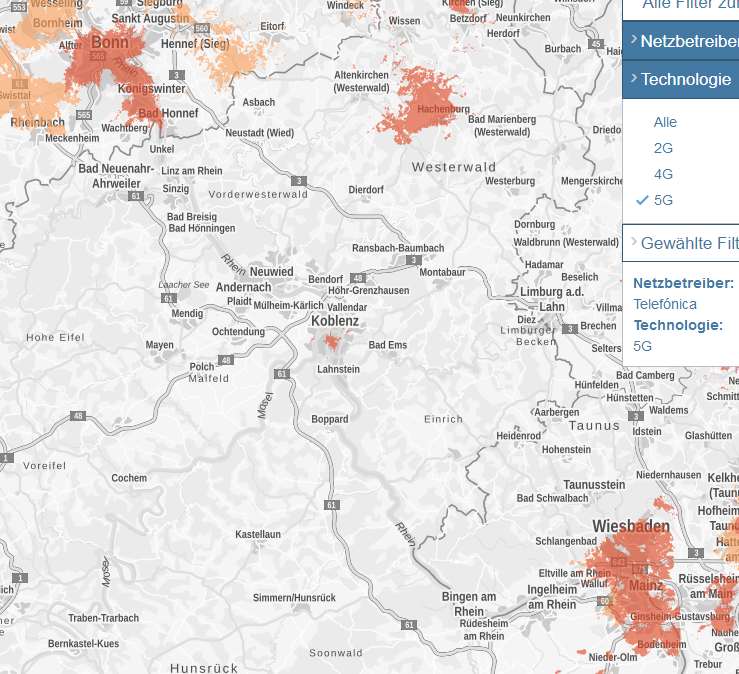Viewport: 739px width, 674px height.
Task: Click the Telefónica selected filter value
Action: pos(665,304)
